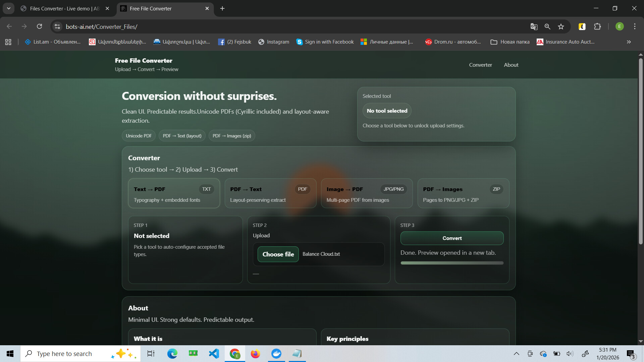The height and width of the screenshot is (362, 644).
Task: Open the Windows Start menu
Action: pyautogui.click(x=10, y=353)
